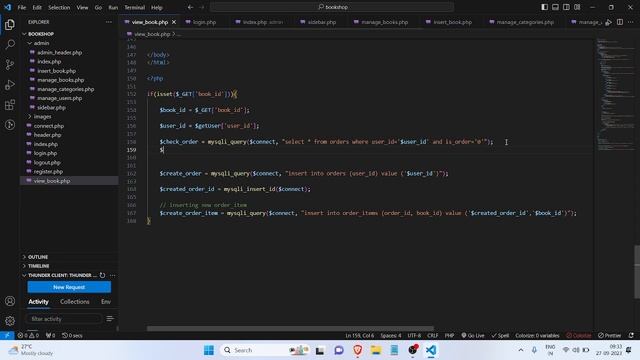
Task: Go to line via Ln 159, Col 6
Action: 360,335
